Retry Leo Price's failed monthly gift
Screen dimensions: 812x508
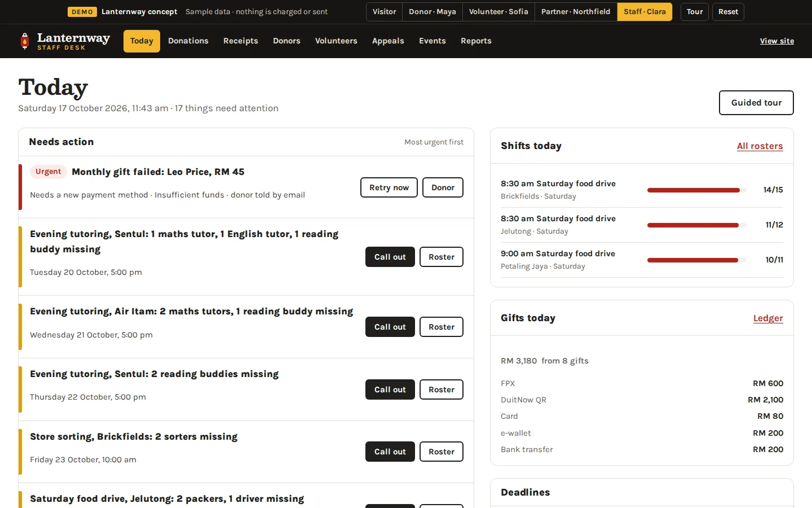coord(389,187)
